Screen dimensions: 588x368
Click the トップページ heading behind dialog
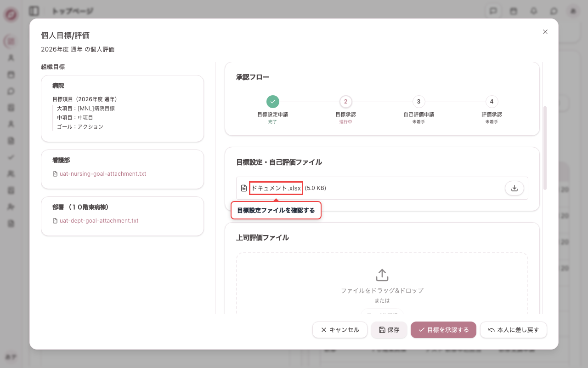pos(73,11)
